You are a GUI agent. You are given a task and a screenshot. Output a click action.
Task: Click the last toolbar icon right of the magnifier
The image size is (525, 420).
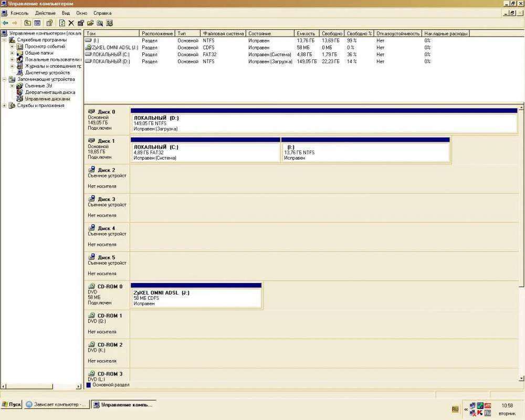click(110, 23)
